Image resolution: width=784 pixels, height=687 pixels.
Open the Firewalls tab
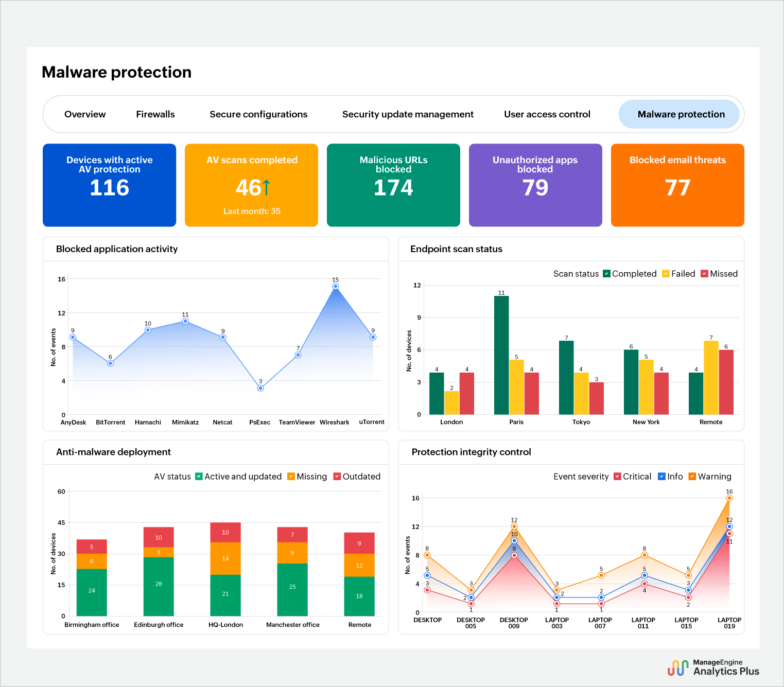click(x=155, y=114)
